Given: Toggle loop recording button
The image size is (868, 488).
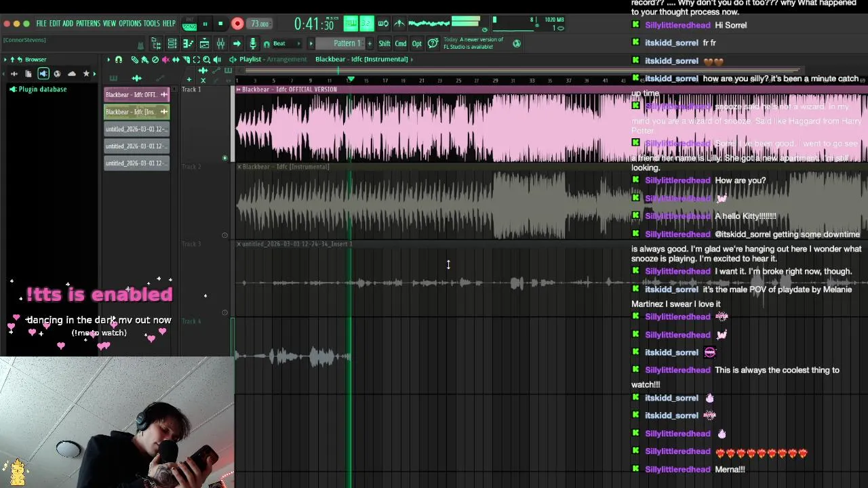Looking at the screenshot, I should point(383,24).
